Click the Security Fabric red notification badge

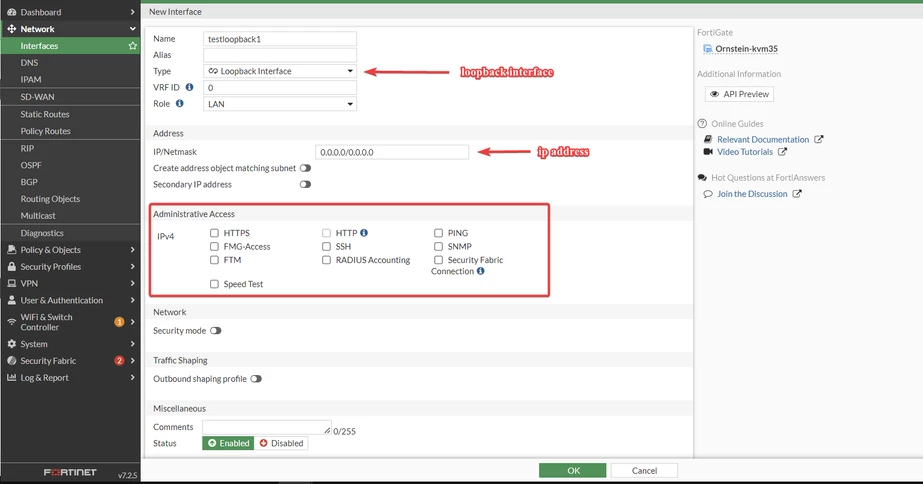[x=119, y=361]
